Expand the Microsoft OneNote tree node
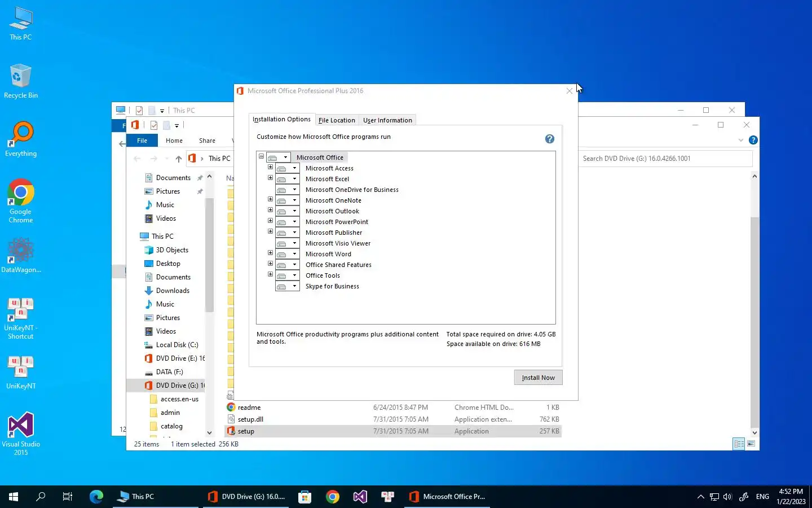 (x=270, y=199)
